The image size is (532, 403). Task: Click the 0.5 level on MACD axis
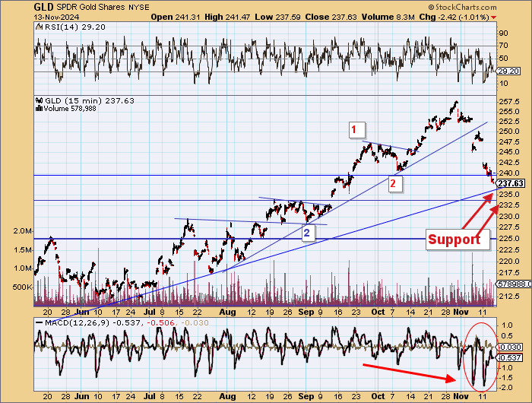tap(505, 336)
